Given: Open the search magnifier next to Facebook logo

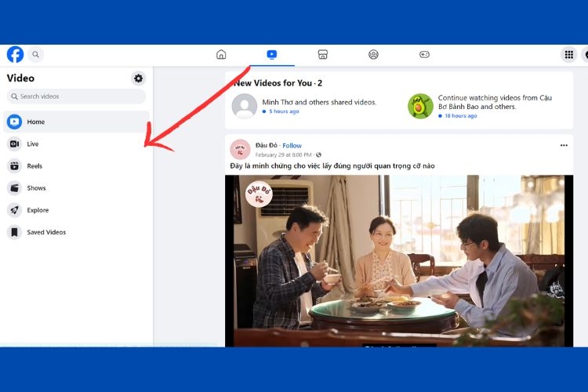Looking at the screenshot, I should point(35,54).
